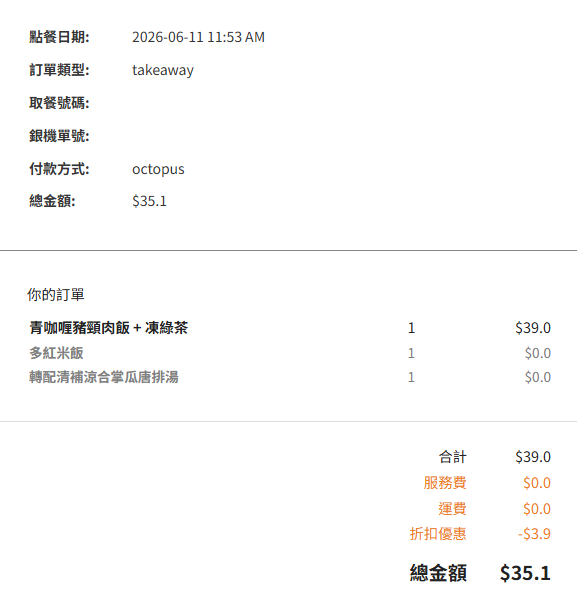Click the 折扣優惠 discount label
577x616 pixels.
pos(438,534)
